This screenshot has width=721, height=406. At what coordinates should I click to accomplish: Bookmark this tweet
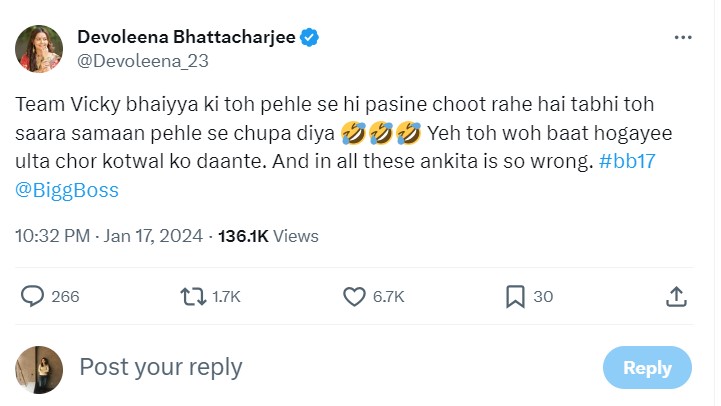(516, 296)
